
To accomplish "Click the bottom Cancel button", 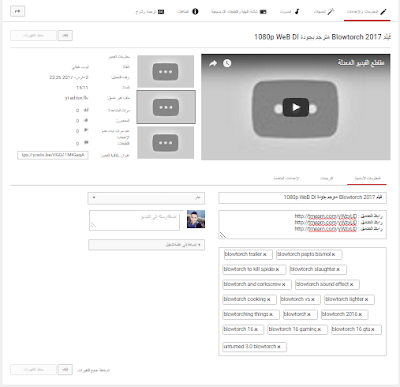I will (65, 369).
